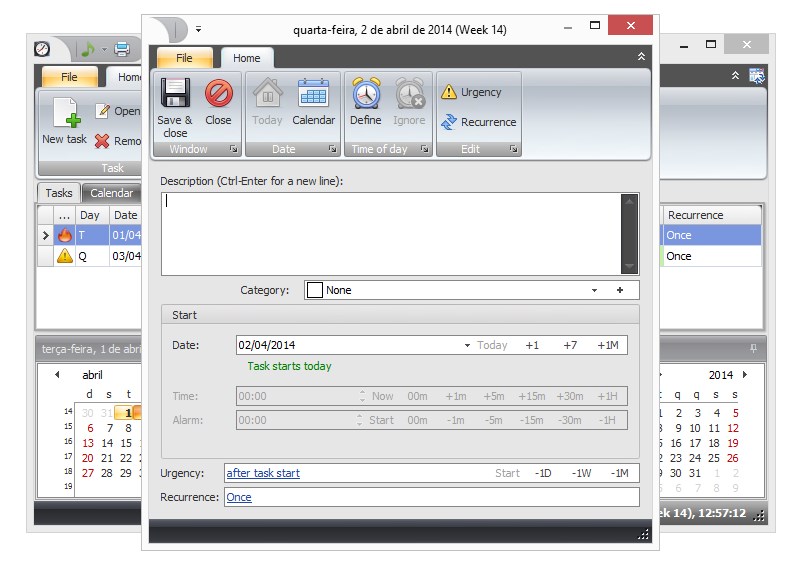Viewport: 802px width, 564px height.
Task: Click the Recurrence column header in main window
Action: pyautogui.click(x=711, y=215)
